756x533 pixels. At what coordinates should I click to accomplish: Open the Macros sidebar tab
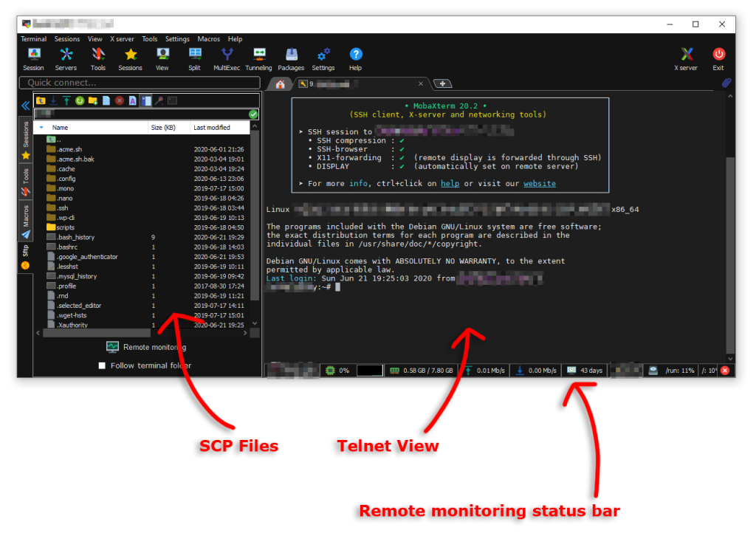[x=26, y=221]
